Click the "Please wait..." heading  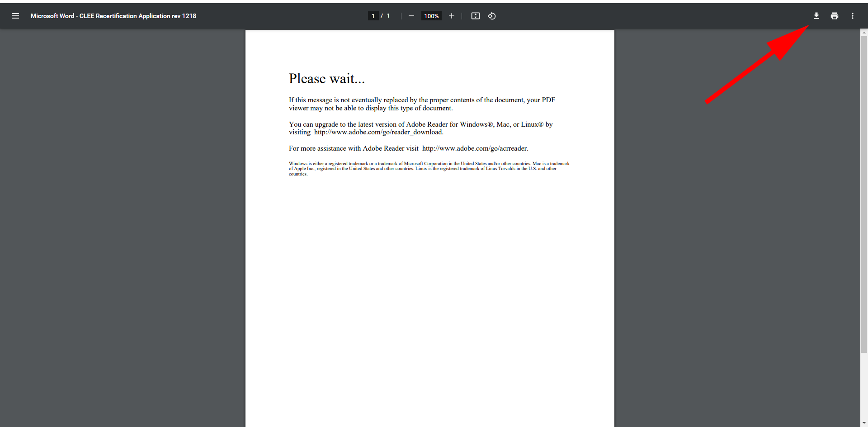pos(326,79)
